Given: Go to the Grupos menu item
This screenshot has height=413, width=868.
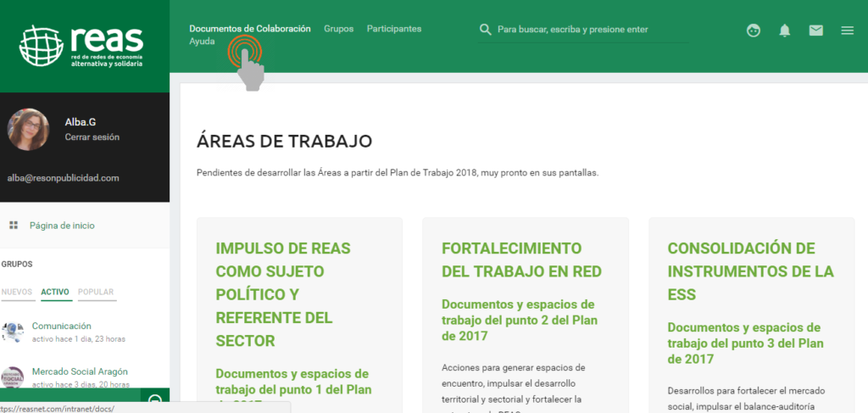Looking at the screenshot, I should coord(338,29).
